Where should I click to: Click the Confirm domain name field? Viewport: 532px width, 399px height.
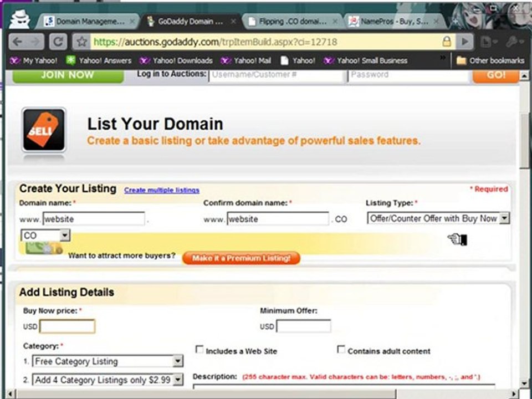[278, 219]
